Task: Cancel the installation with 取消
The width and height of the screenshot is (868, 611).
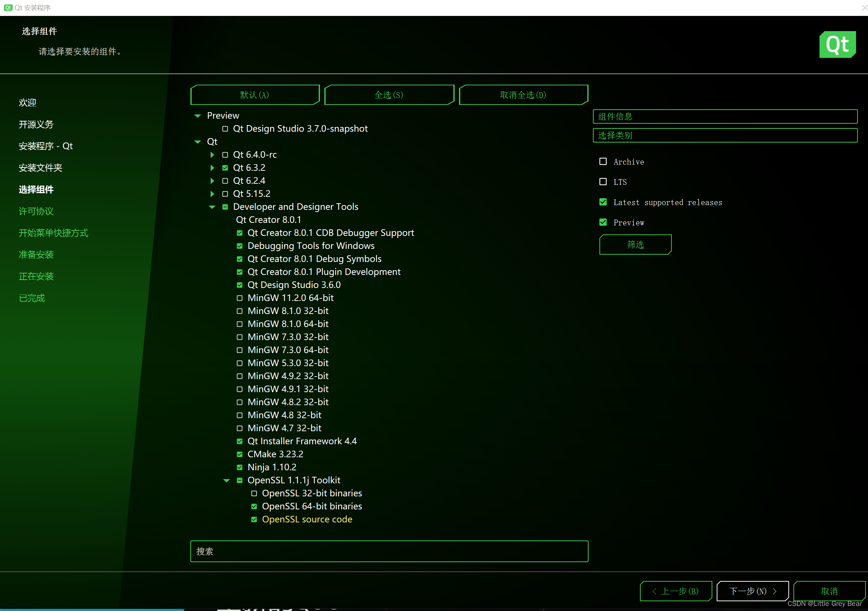Action: coord(829,591)
